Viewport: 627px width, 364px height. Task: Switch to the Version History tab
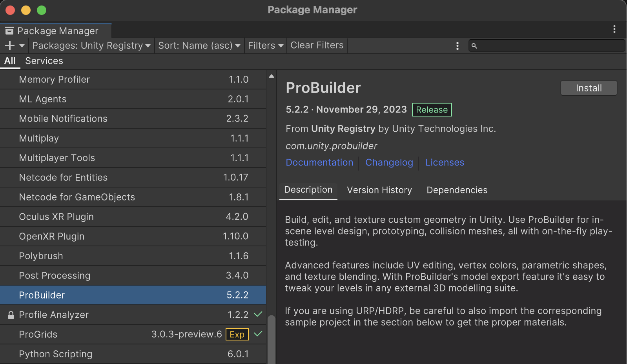click(379, 190)
